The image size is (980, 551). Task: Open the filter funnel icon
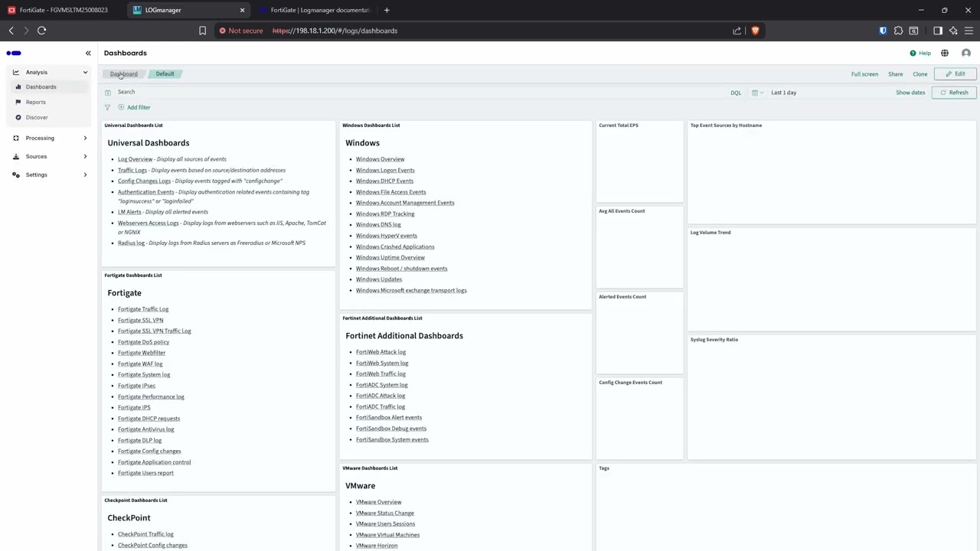click(107, 107)
